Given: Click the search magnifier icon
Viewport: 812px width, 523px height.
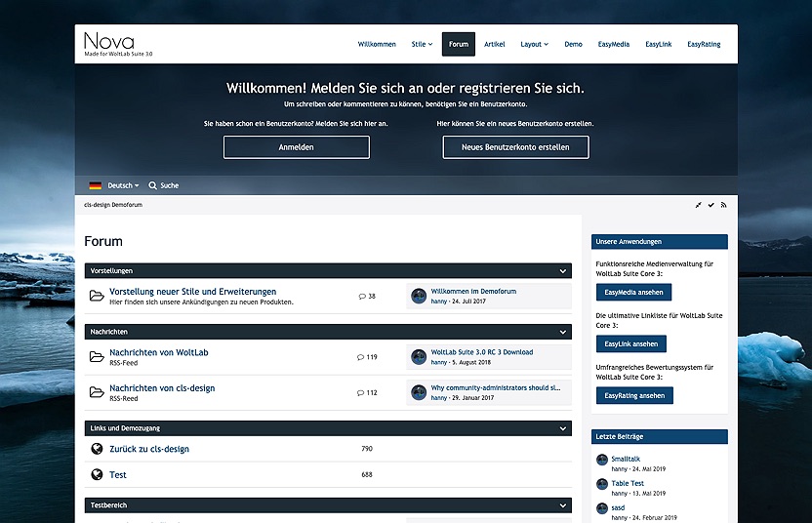Looking at the screenshot, I should pyautogui.click(x=153, y=185).
